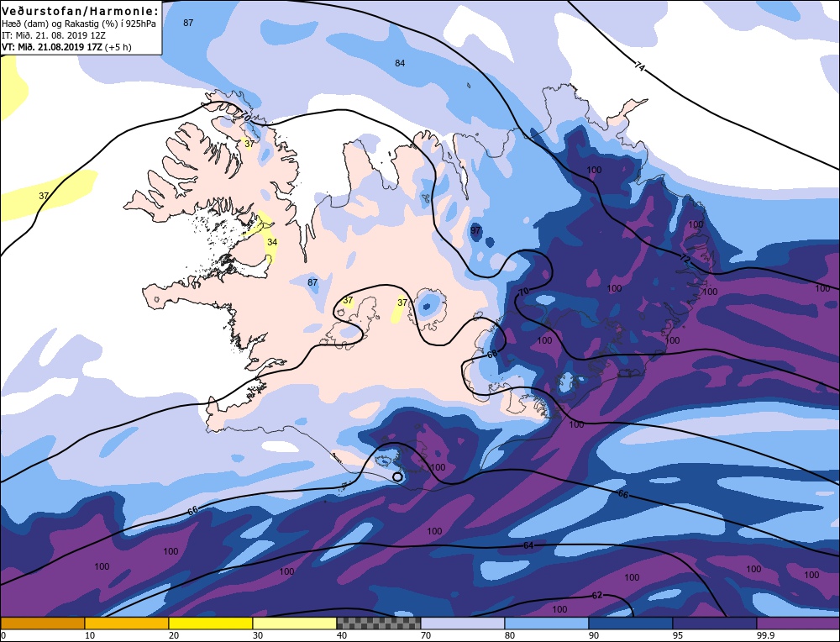
Task: Click the '62' contour label
Action: pyautogui.click(x=597, y=596)
